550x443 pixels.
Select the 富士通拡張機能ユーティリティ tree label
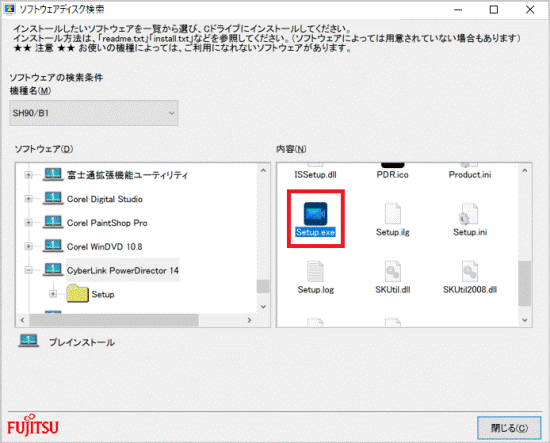tap(127, 175)
